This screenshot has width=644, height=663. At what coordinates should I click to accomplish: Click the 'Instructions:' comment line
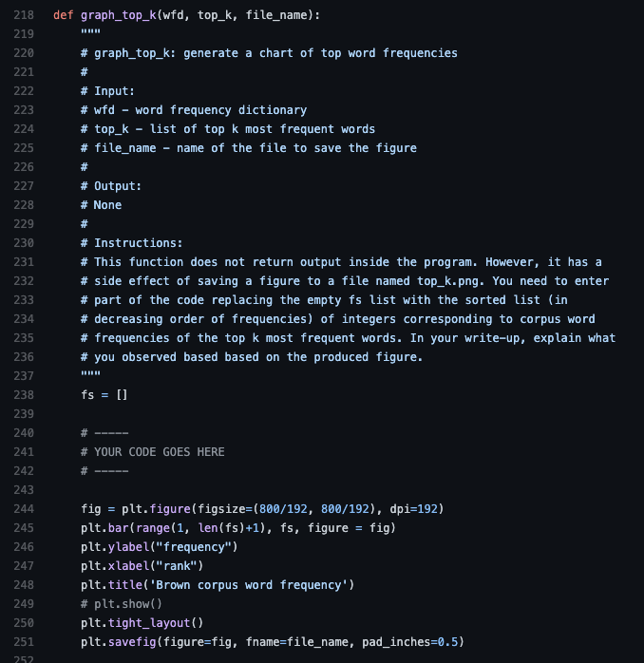(131, 243)
